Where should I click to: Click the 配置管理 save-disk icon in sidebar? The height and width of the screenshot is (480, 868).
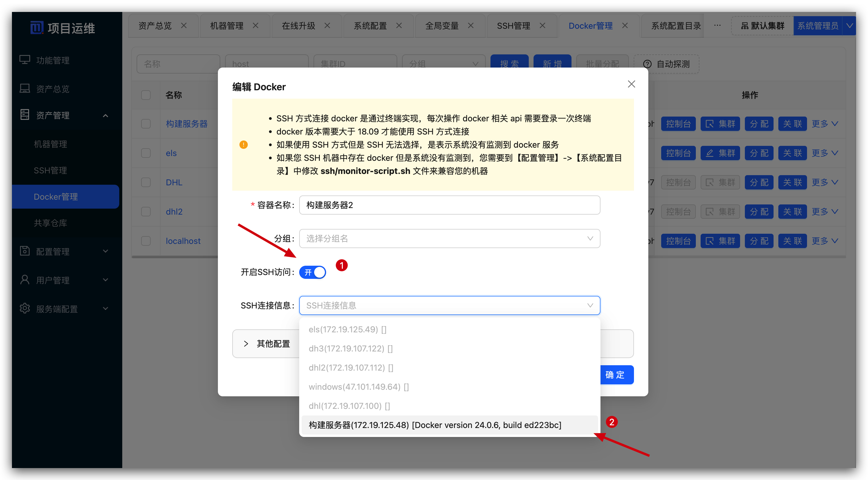[x=25, y=251]
